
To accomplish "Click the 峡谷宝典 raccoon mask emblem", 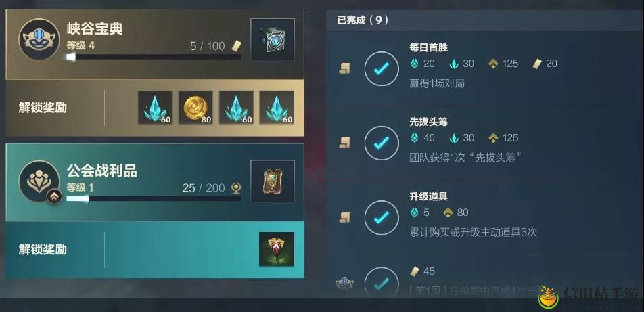I will [39, 39].
